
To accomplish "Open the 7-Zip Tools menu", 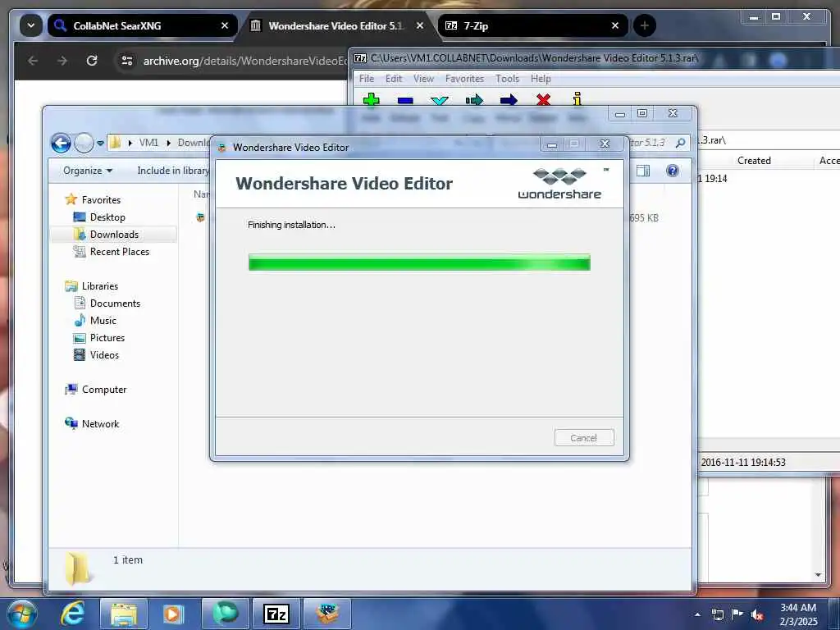I will point(507,79).
